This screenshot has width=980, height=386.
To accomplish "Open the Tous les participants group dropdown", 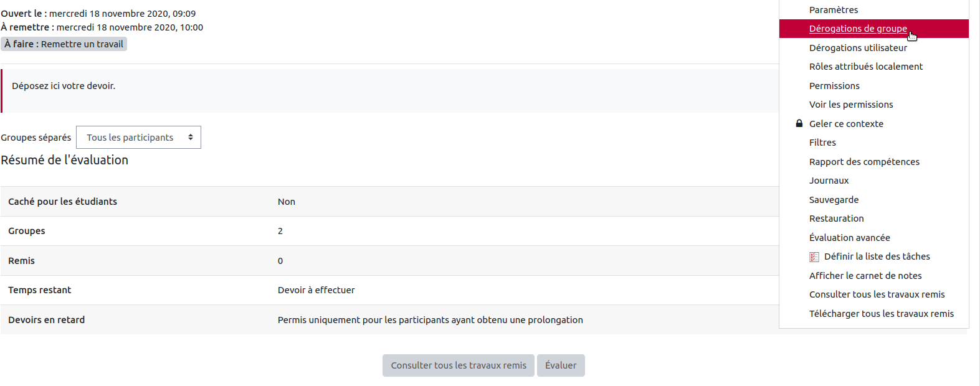I will [x=138, y=138].
